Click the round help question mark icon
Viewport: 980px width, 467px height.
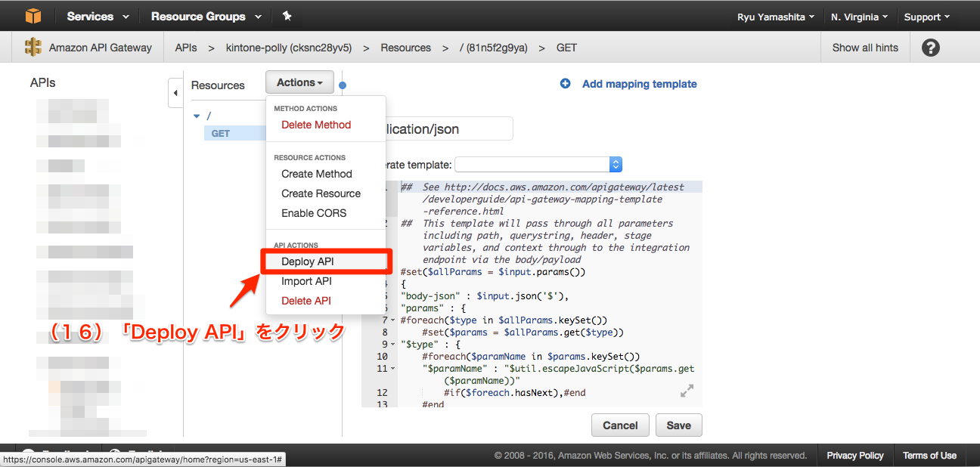(x=929, y=47)
